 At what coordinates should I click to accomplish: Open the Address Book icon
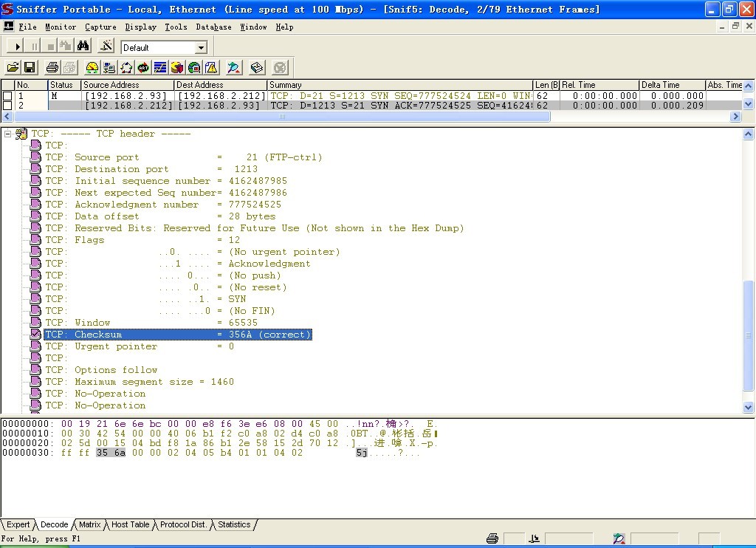(x=257, y=67)
